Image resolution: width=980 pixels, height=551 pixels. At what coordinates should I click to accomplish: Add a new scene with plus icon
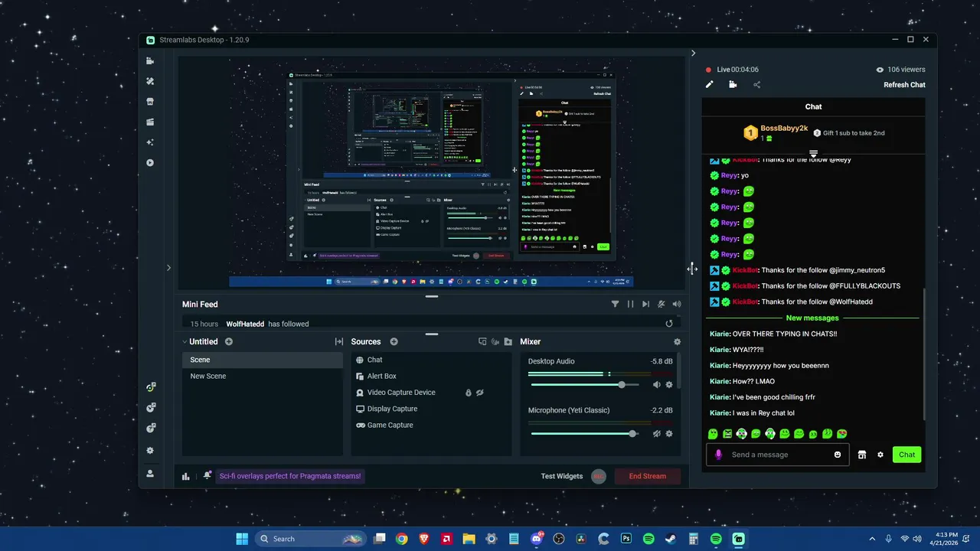click(229, 341)
